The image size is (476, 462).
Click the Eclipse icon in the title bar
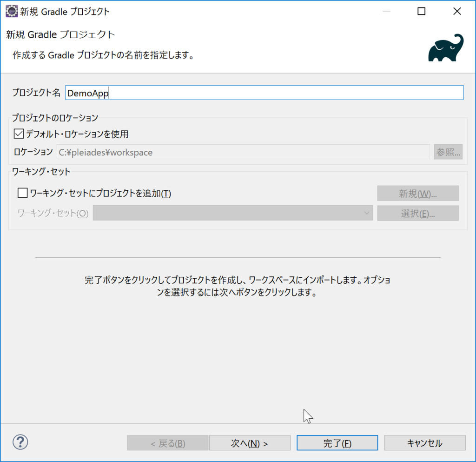(11, 11)
